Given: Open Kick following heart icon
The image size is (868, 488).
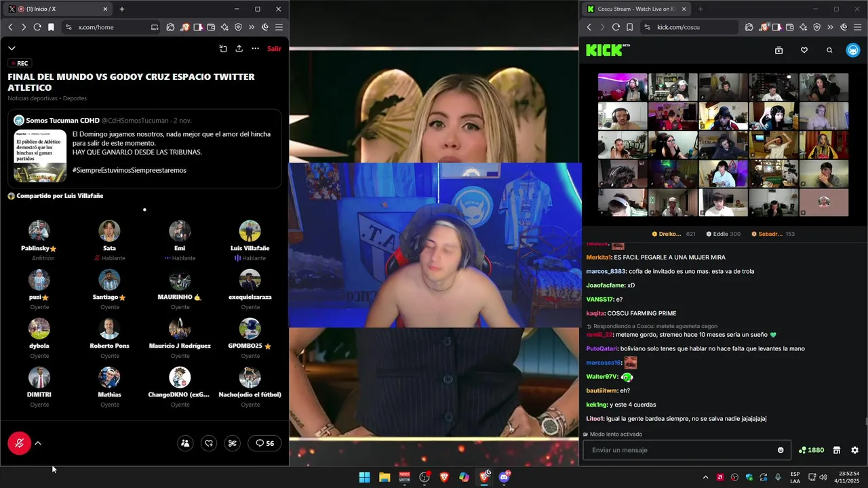Looking at the screenshot, I should pos(804,50).
